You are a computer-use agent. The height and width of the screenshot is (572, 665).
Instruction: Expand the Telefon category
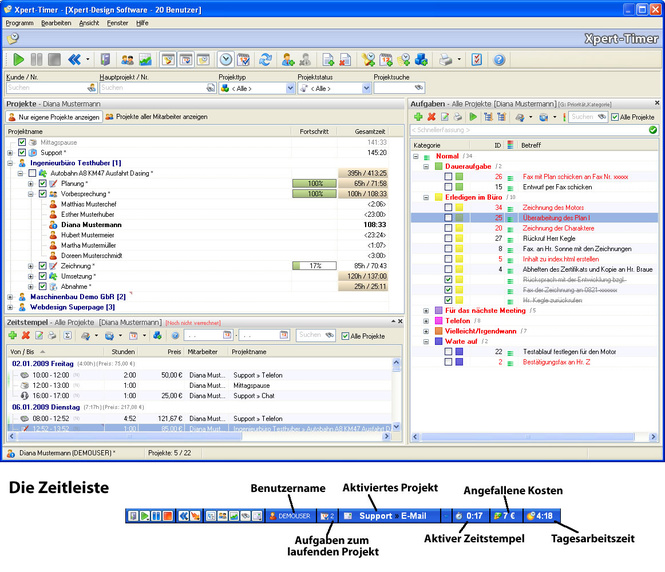tap(426, 321)
